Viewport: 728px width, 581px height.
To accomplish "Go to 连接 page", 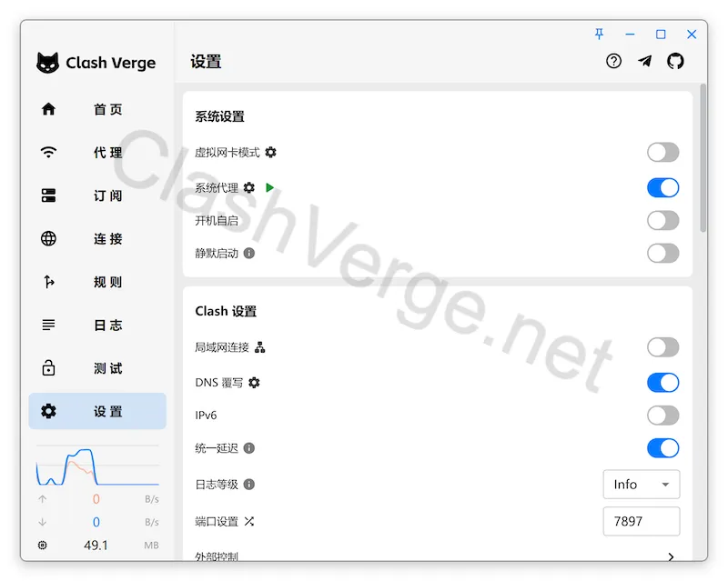I will pos(97,238).
